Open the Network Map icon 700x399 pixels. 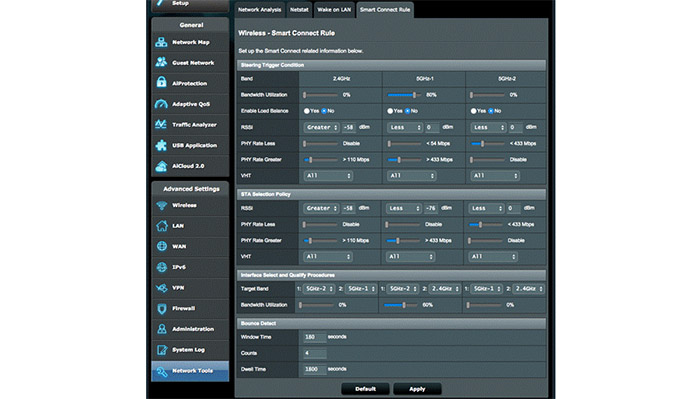pyautogui.click(x=161, y=42)
